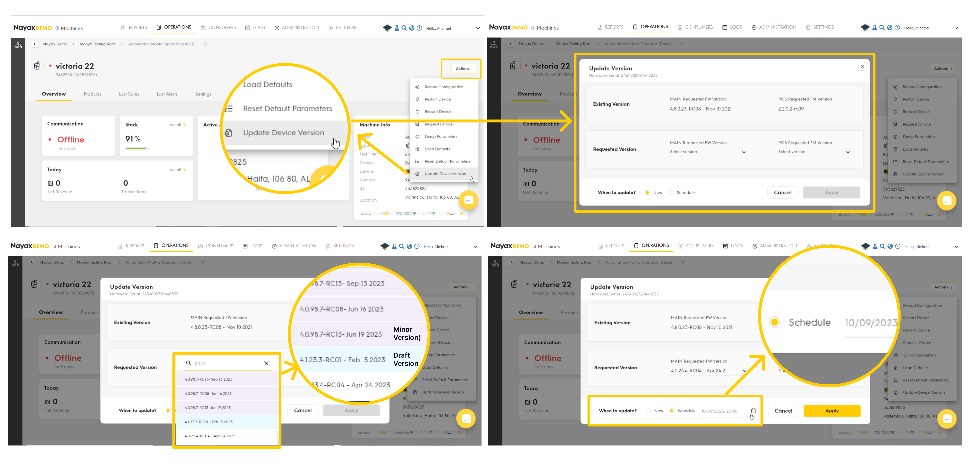
Task: Open the Actions menu button in bottom-right screenshot
Action: click(943, 287)
